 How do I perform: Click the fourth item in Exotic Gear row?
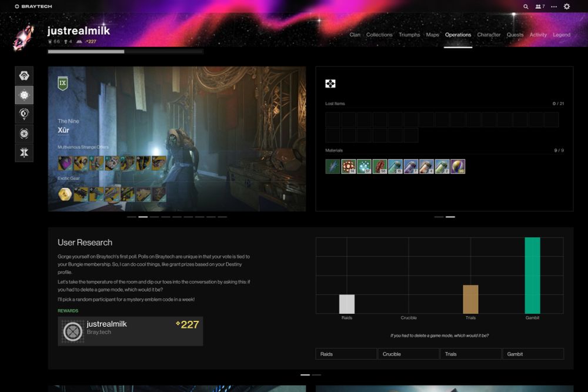coord(112,194)
